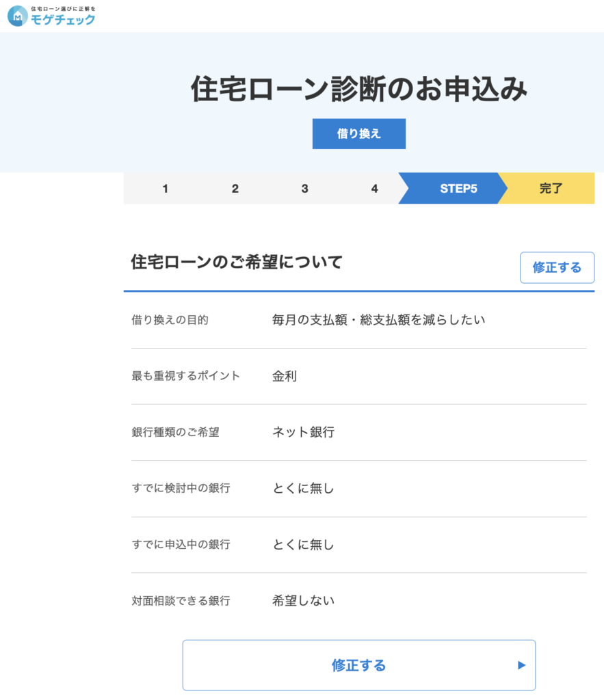604x700 pixels.
Task: Jump to step 3 in progress bar
Action: coord(304,189)
